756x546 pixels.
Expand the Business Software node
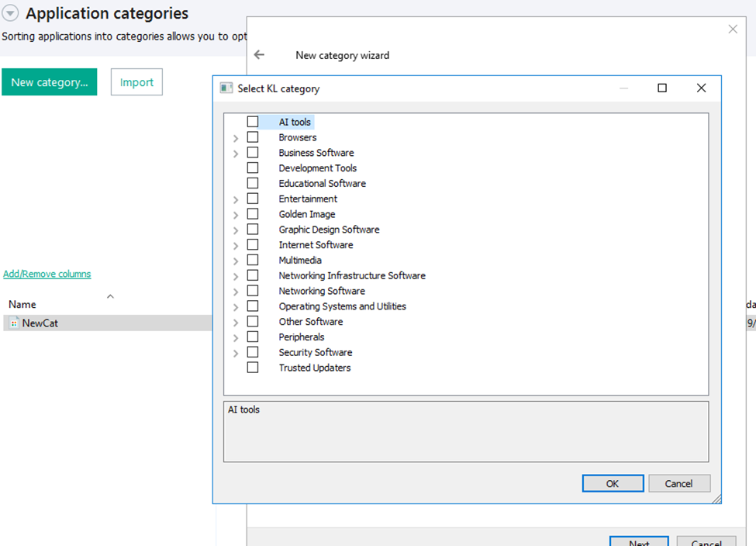236,154
